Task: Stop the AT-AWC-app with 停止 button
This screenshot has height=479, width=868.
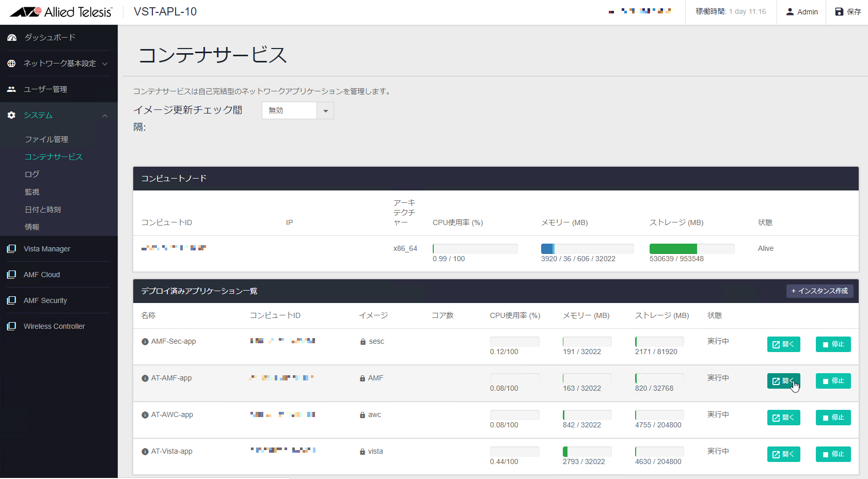Action: [833, 418]
